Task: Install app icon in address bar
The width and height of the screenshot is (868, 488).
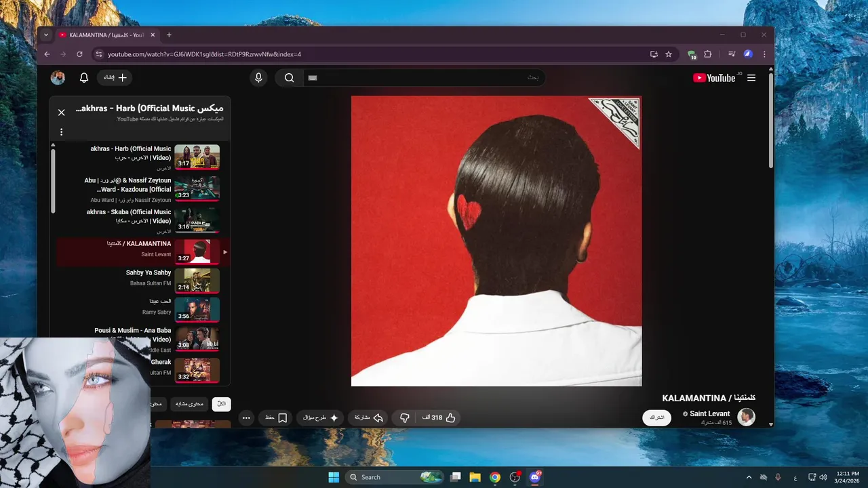Action: coord(654,54)
